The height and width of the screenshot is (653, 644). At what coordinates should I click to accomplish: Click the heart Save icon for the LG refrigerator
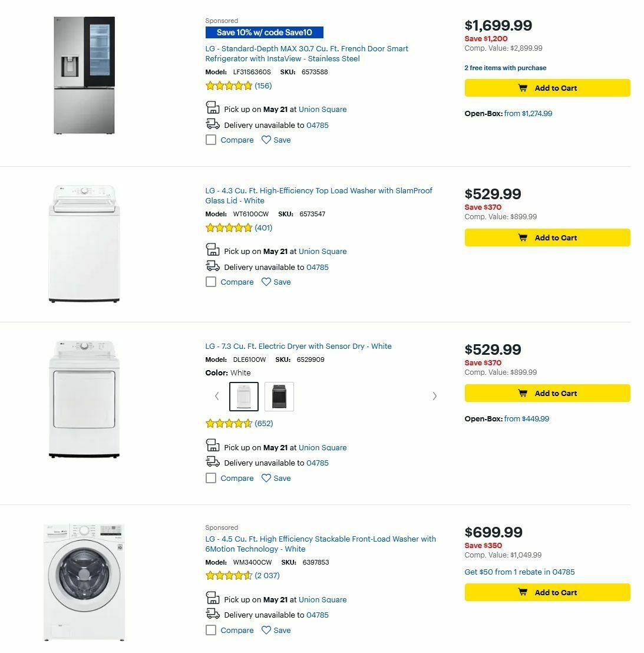(x=265, y=140)
